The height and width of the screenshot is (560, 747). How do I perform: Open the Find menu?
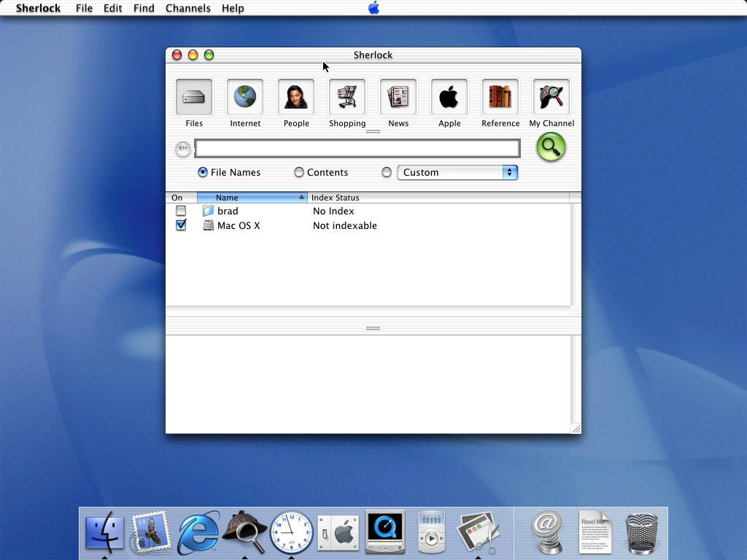click(x=144, y=8)
